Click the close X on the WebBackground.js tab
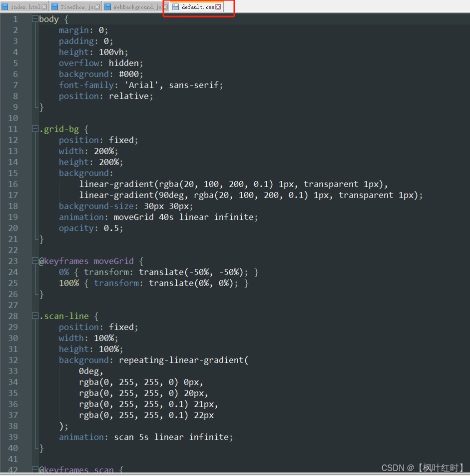470x476 pixels. pos(165,7)
